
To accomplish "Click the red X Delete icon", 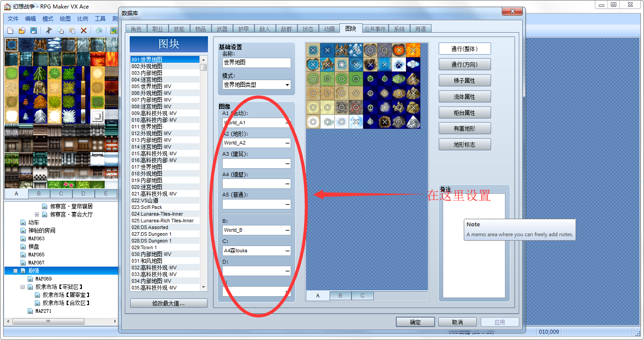I will [84, 31].
